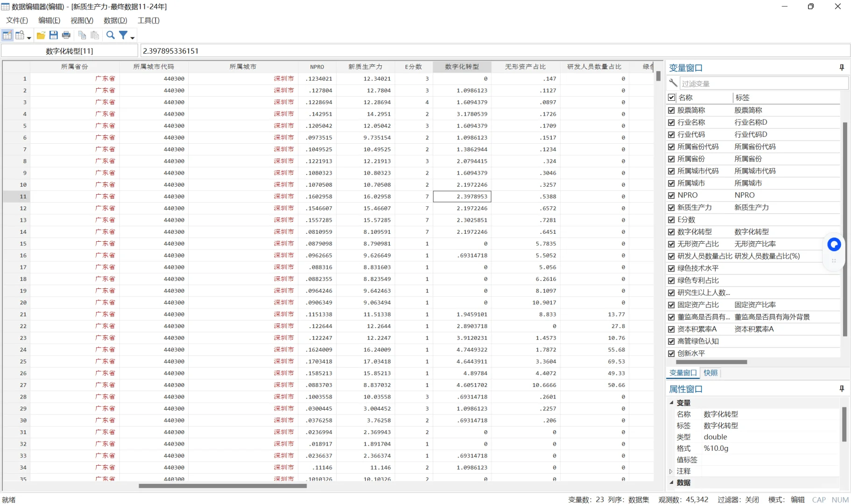851x504 pixels.
Task: Click the 固定资产占比 variable name in list
Action: tap(698, 305)
